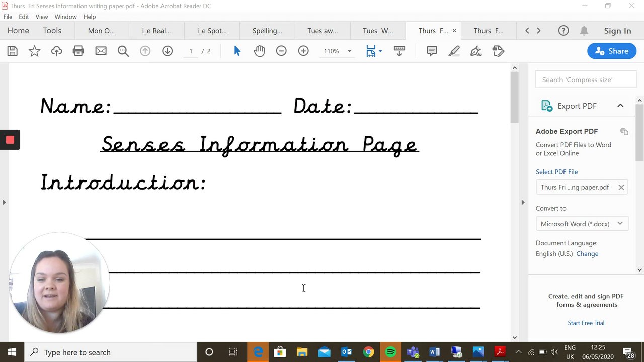Select the Highlight text pen tool
Screen dimensions: 644x362
[454, 51]
